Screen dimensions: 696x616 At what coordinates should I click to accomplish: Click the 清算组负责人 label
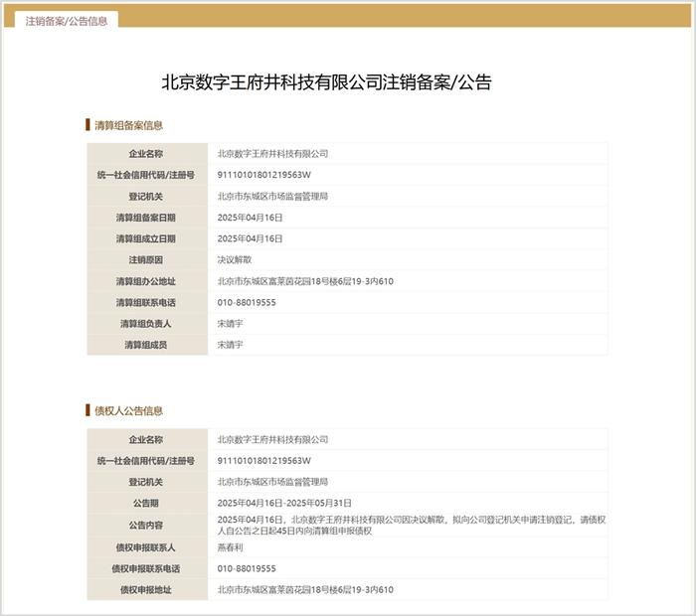pos(146,324)
